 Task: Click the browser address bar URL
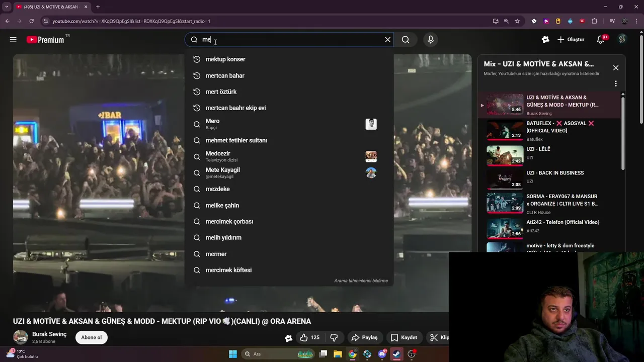click(131, 21)
